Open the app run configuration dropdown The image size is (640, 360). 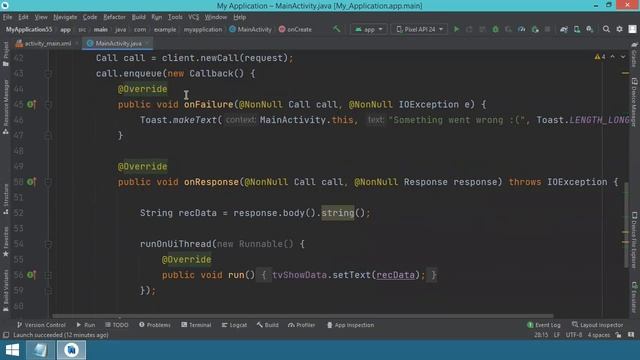click(369, 29)
